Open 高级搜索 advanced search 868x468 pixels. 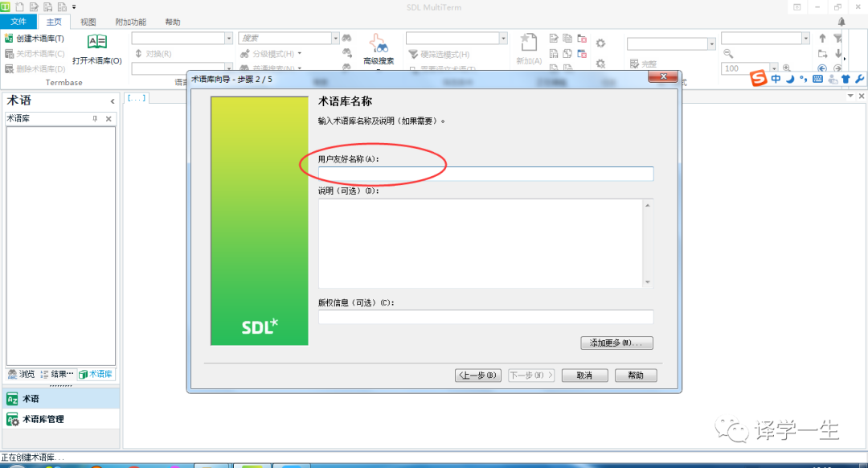379,49
